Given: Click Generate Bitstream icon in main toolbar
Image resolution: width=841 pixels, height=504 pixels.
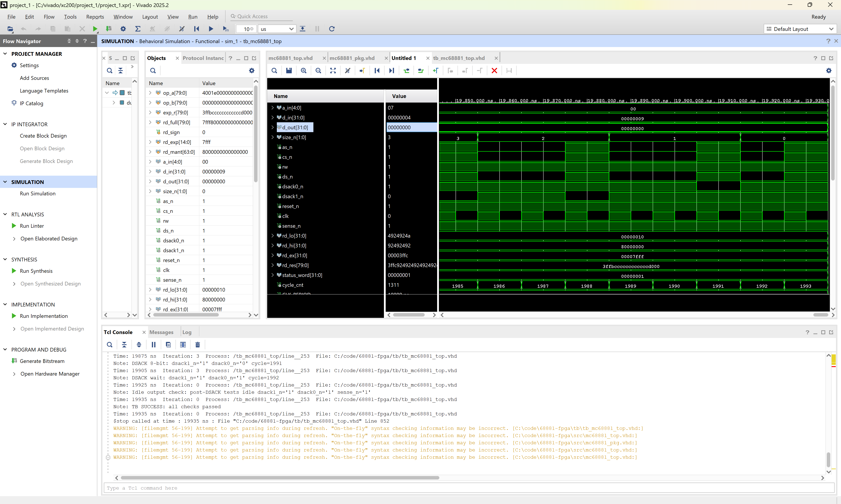Looking at the screenshot, I should tap(109, 29).
